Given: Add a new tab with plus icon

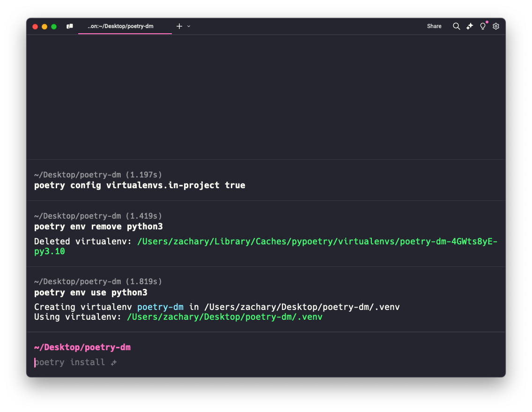Looking at the screenshot, I should coord(179,26).
